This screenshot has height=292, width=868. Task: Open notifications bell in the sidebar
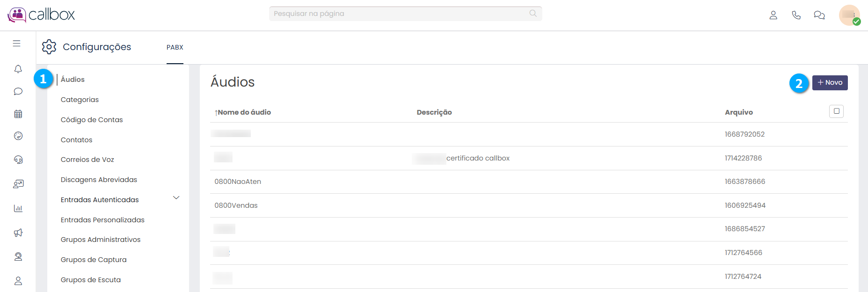18,69
